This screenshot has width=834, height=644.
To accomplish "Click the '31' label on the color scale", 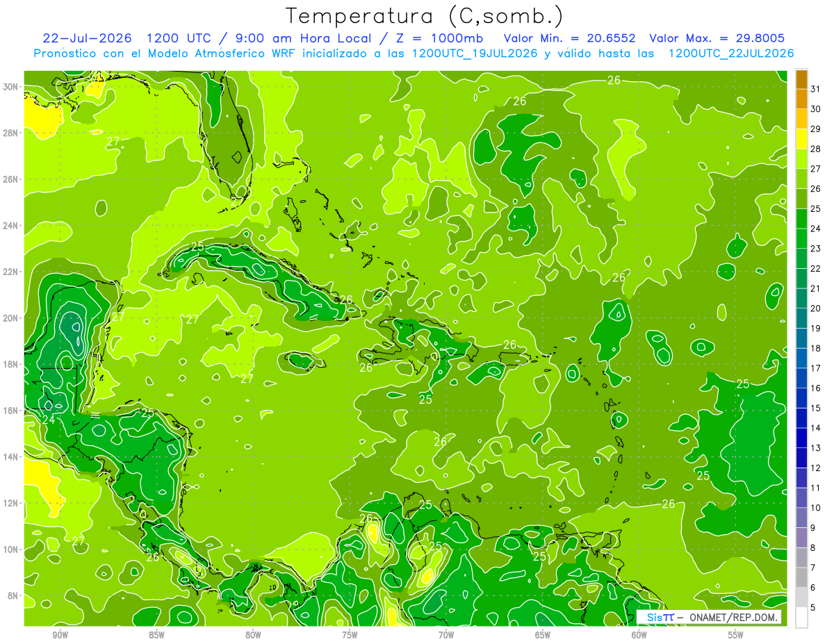I will (x=816, y=89).
